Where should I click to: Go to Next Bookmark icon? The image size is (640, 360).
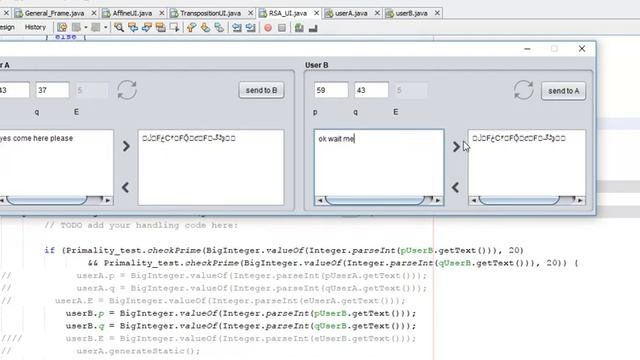(205, 27)
